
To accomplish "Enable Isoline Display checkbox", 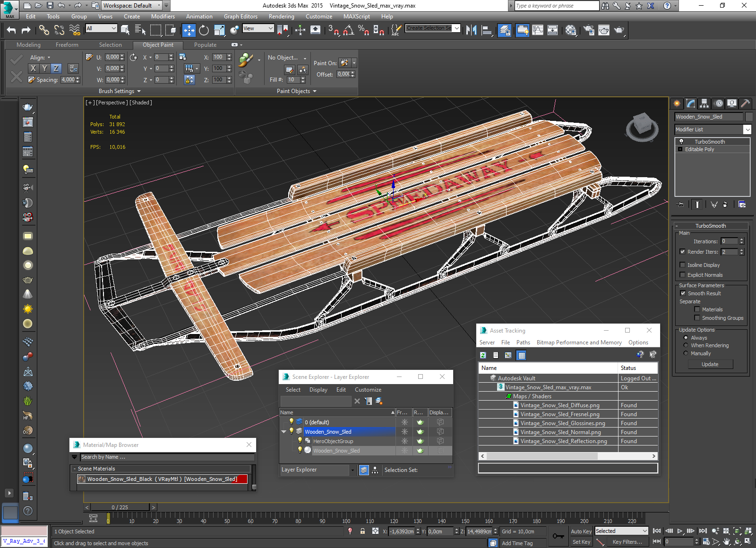I will pyautogui.click(x=682, y=265).
